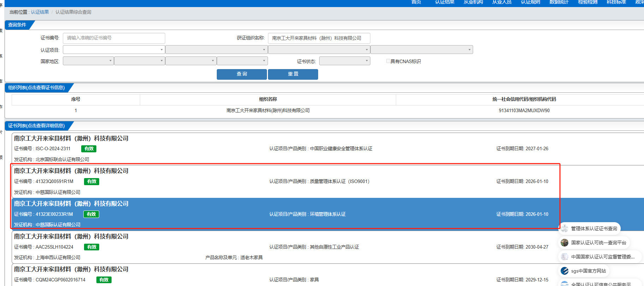This screenshot has height=286, width=644.
Task: Click the 国家认证认可统一查询平台 suggestion avatar icon
Action: point(565,243)
